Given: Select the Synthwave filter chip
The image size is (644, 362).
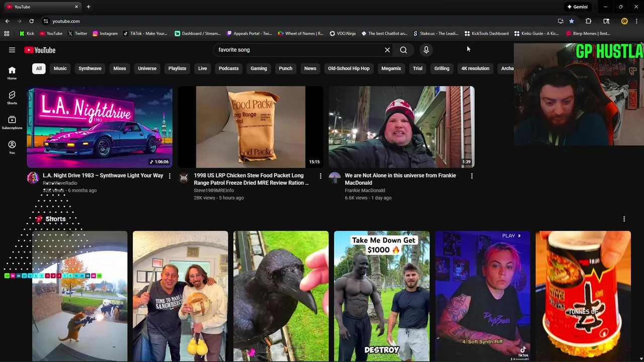Looking at the screenshot, I should tap(90, 68).
